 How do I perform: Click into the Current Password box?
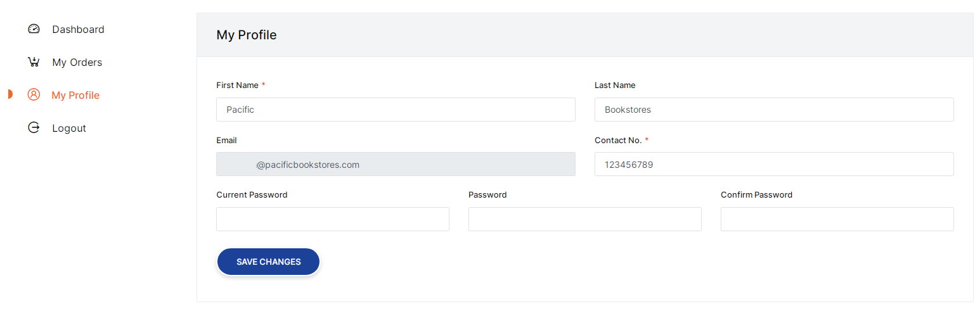[332, 219]
